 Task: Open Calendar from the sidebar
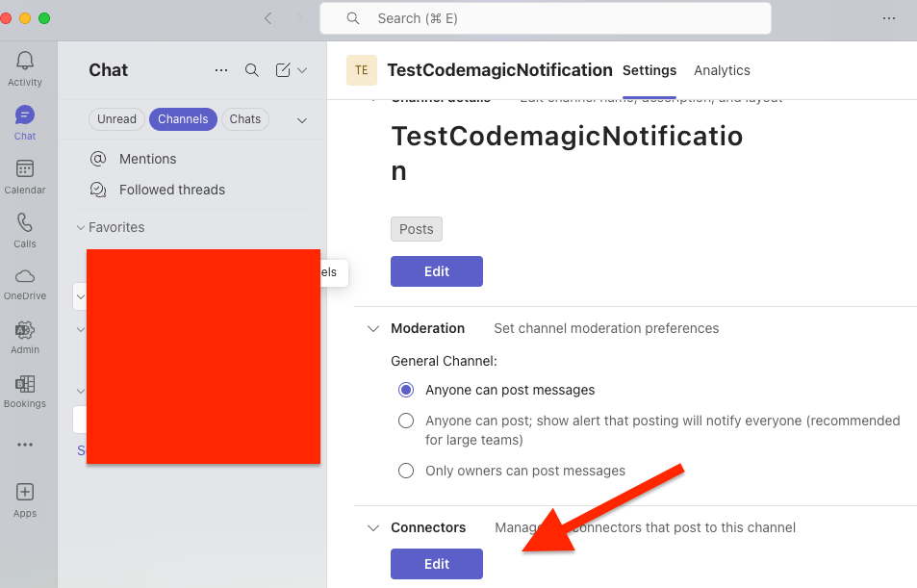[25, 168]
